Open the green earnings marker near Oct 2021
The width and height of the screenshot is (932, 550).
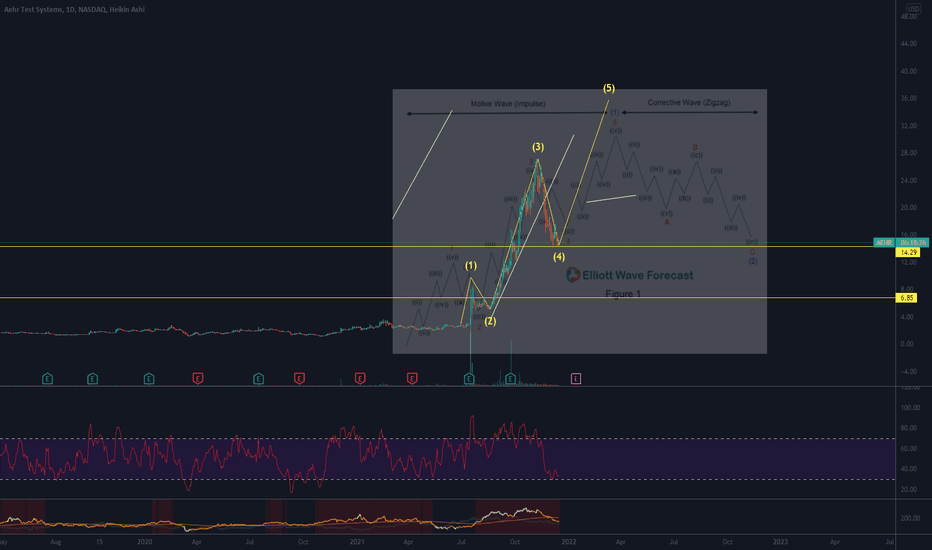pos(510,378)
